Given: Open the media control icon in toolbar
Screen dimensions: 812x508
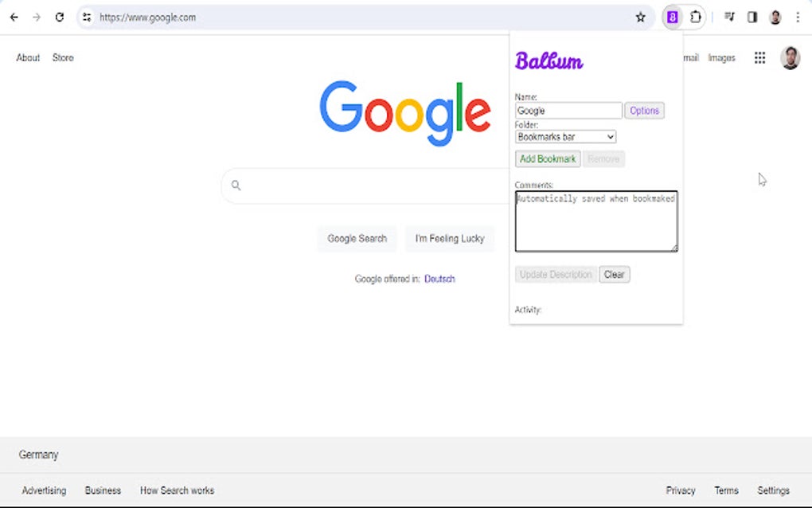Looking at the screenshot, I should click(729, 17).
